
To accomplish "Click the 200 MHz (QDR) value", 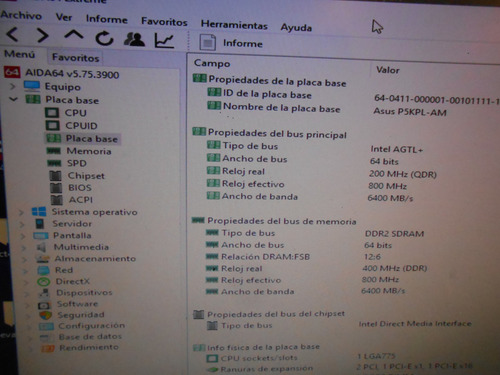I will click(403, 174).
